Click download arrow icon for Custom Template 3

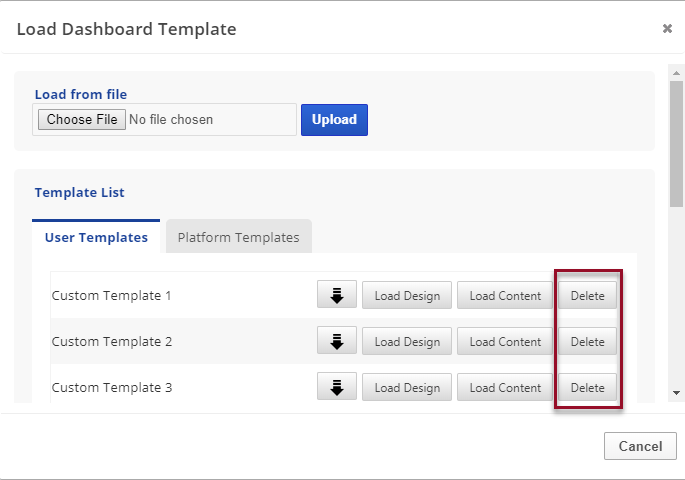337,387
